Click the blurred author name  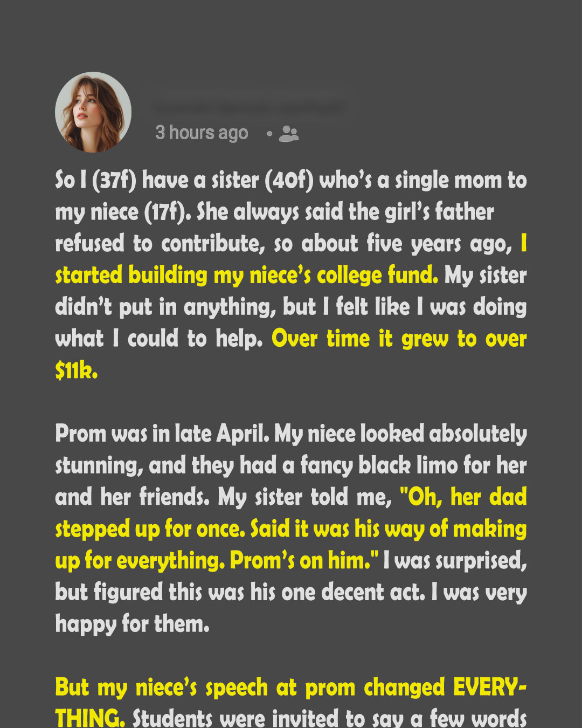250,107
